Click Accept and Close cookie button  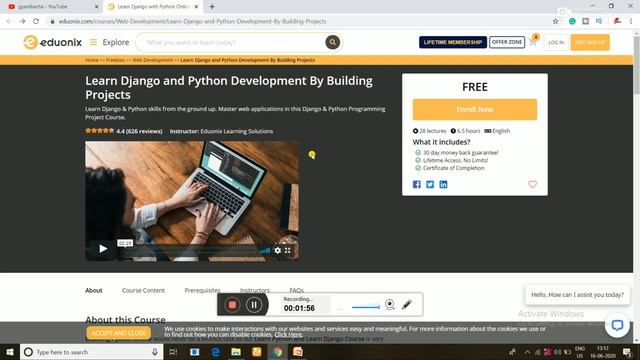pyautogui.click(x=118, y=333)
